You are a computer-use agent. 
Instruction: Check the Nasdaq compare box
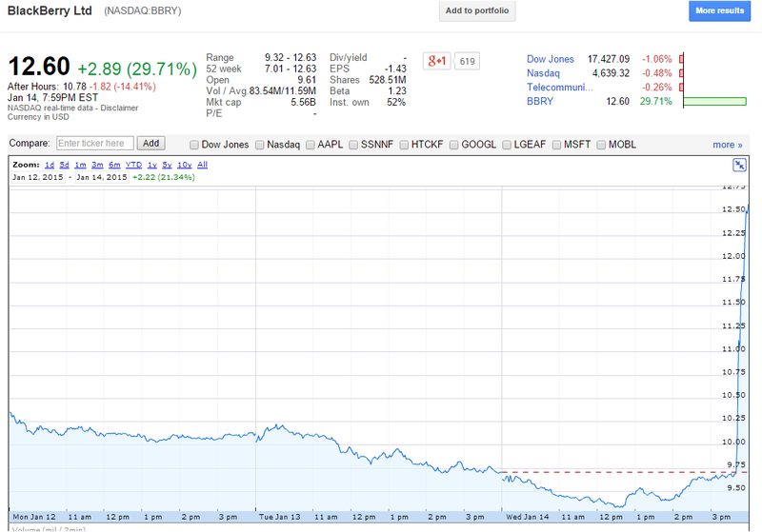[x=259, y=145]
